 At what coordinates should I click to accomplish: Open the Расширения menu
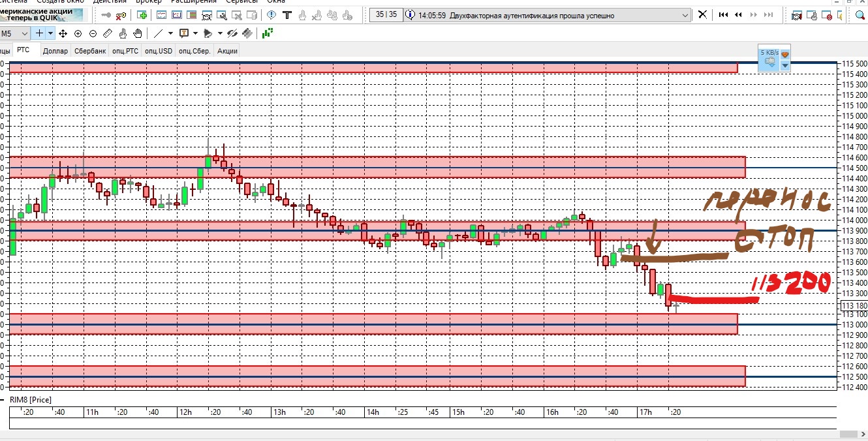194,2
